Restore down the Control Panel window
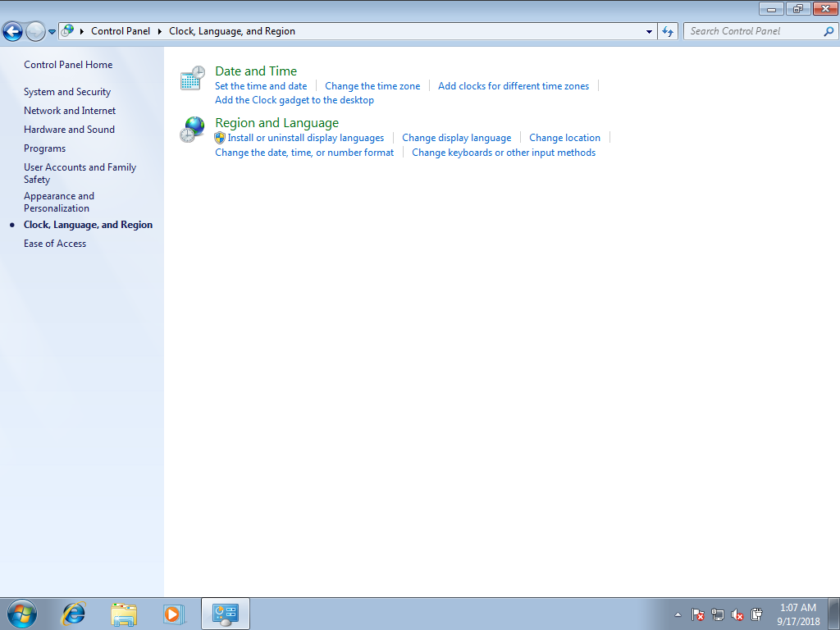The image size is (840, 630). 798,8
